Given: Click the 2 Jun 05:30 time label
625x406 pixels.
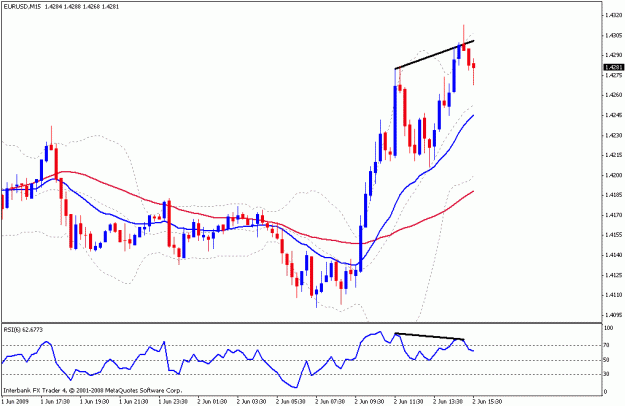Looking at the screenshot, I should click(x=291, y=401).
